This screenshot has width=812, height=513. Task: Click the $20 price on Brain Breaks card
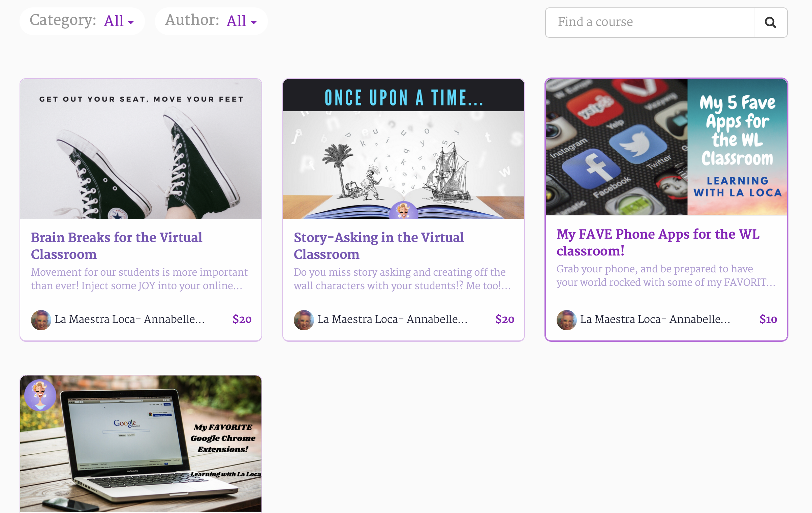[242, 319]
